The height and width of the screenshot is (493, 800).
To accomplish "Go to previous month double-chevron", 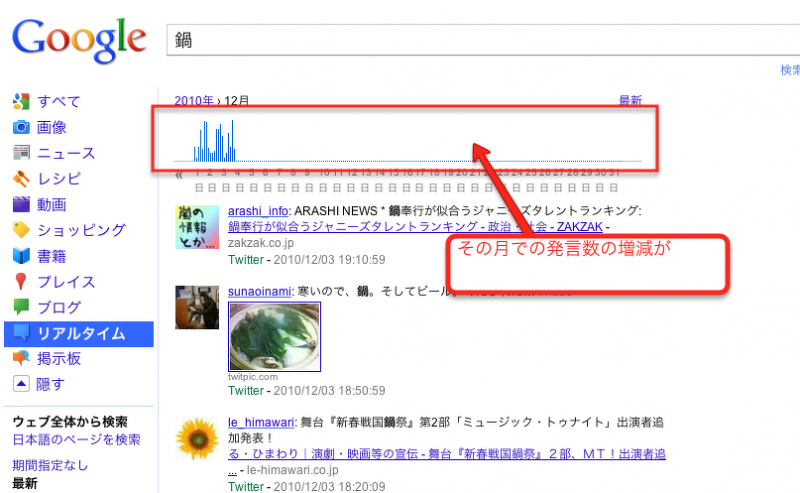I will [179, 176].
